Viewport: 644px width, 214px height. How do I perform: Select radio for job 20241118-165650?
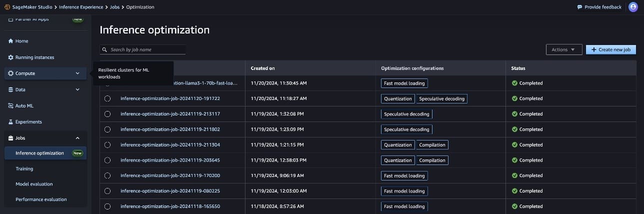coord(107,206)
